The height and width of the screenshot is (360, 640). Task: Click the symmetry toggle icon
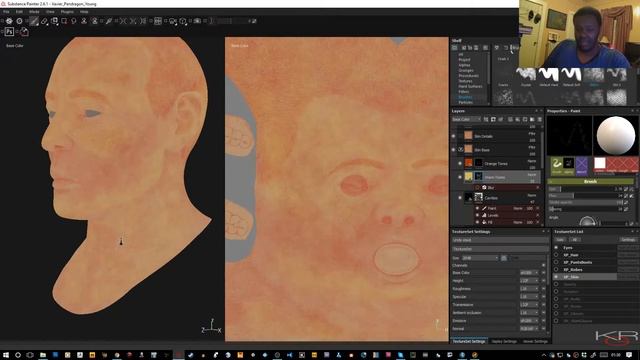(x=123, y=21)
